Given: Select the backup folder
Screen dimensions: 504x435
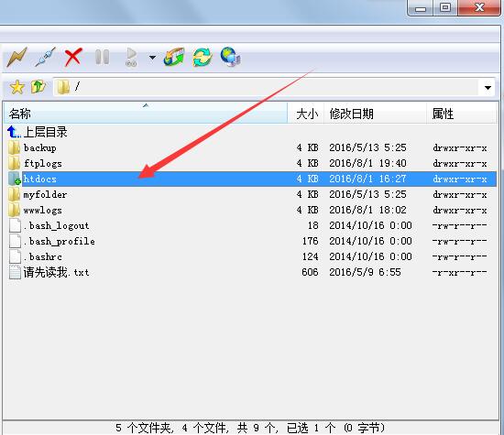Looking at the screenshot, I should [x=39, y=147].
